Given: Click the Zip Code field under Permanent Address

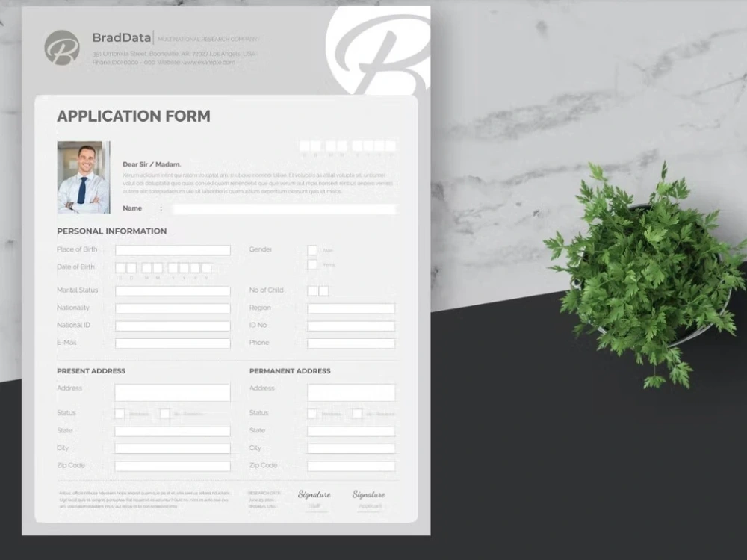Looking at the screenshot, I should tap(351, 464).
